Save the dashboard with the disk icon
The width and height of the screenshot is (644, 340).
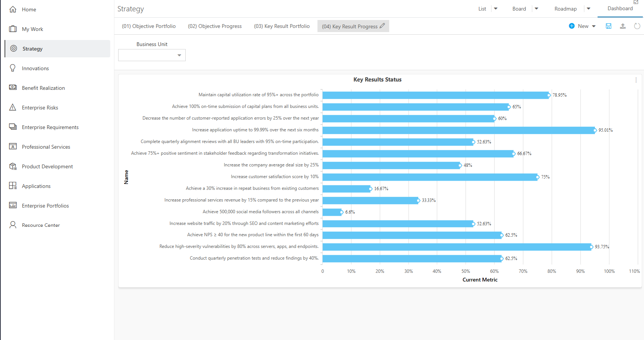click(609, 26)
